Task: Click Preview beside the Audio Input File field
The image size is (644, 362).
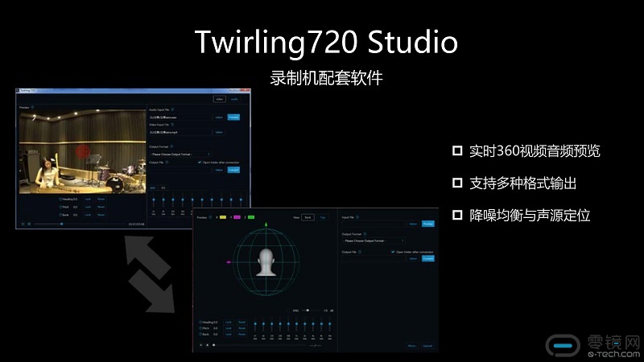Action: 233,117
